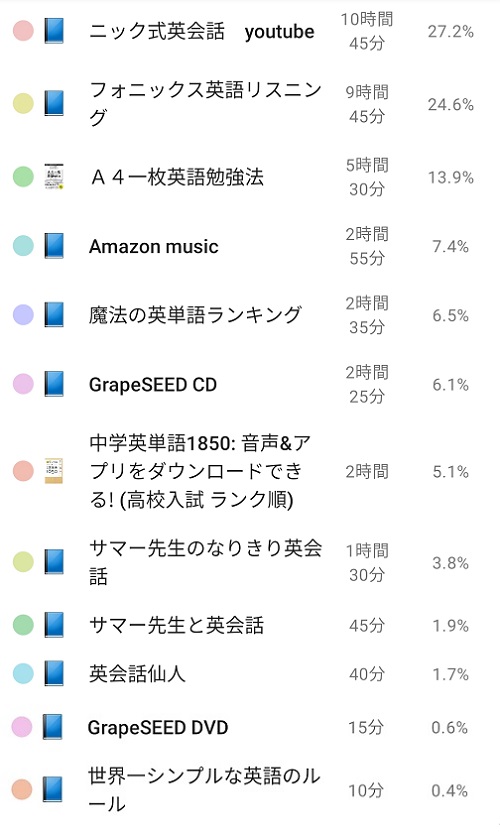Click the blue book icon beside ニック式英会話 youtube
500x833 pixels.
point(54,31)
